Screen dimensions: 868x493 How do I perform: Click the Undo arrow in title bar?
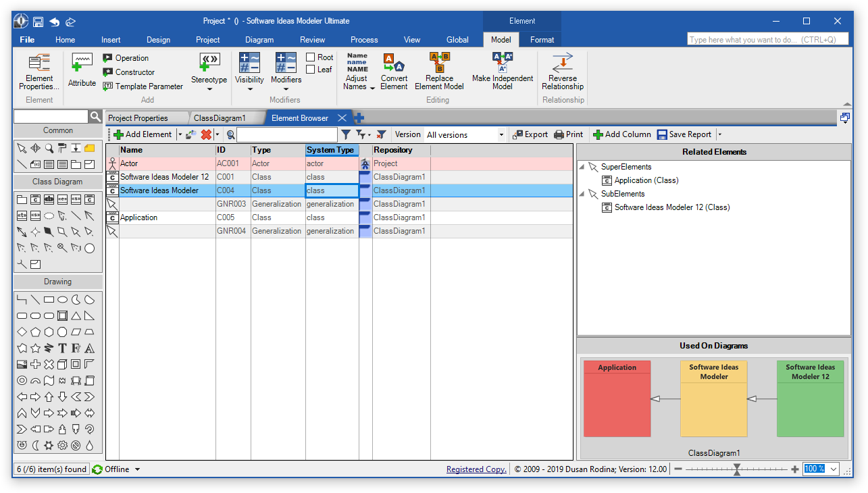click(x=55, y=22)
